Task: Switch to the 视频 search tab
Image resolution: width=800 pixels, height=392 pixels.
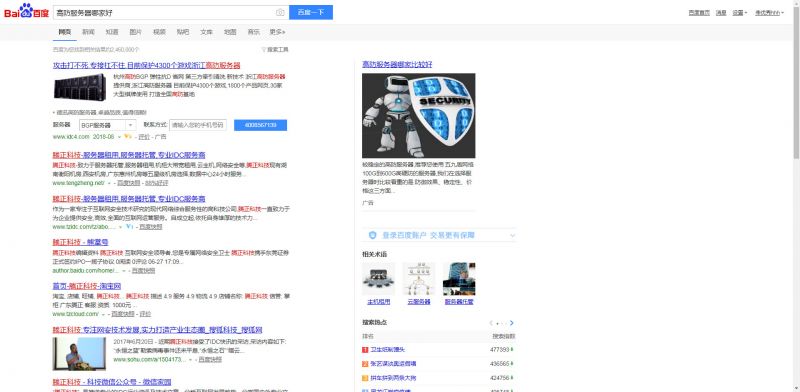Action: pyautogui.click(x=159, y=32)
